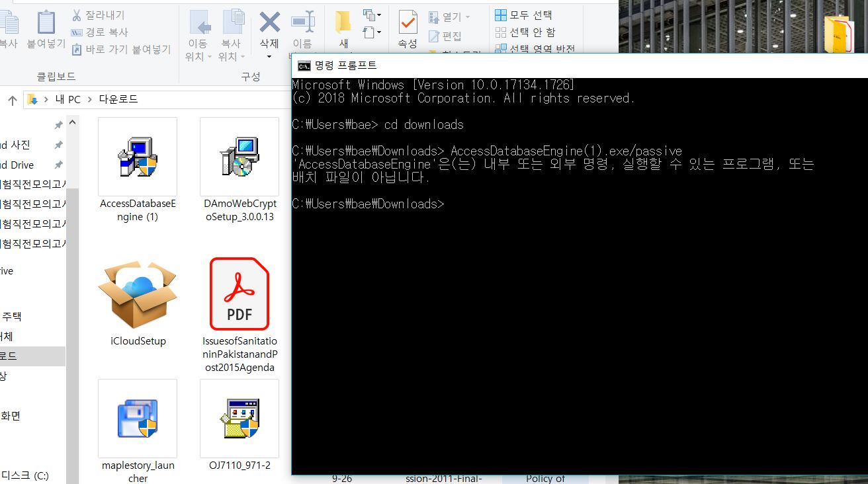Select the maplestory_launcher file icon
Image resolution: width=868 pixels, height=484 pixels.
coord(138,419)
